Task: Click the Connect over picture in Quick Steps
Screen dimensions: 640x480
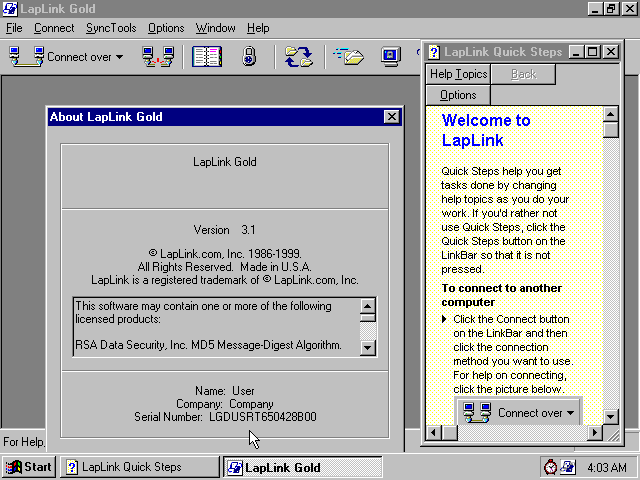Action: pos(518,412)
